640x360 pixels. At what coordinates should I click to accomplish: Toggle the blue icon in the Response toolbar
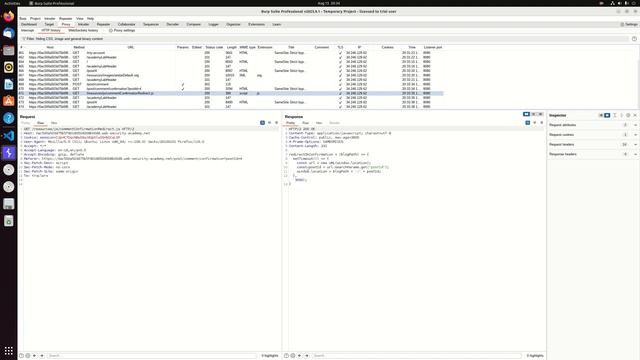[528, 123]
